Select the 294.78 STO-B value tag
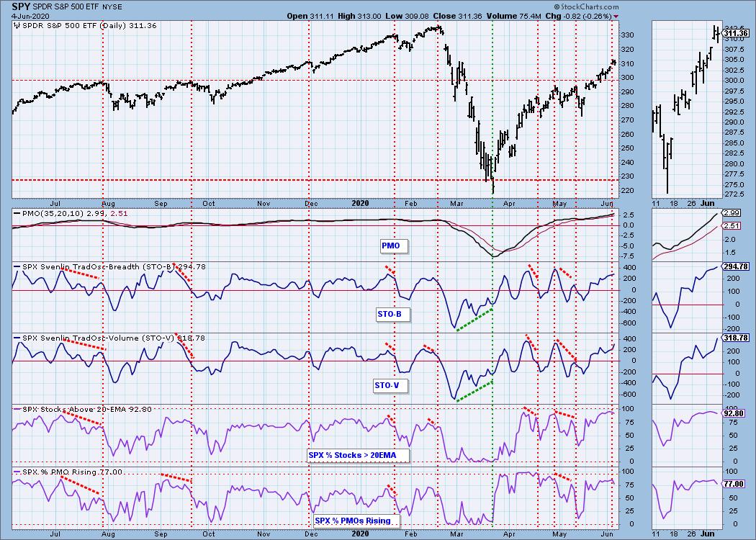Viewport: 756px width, 540px height. point(737,266)
